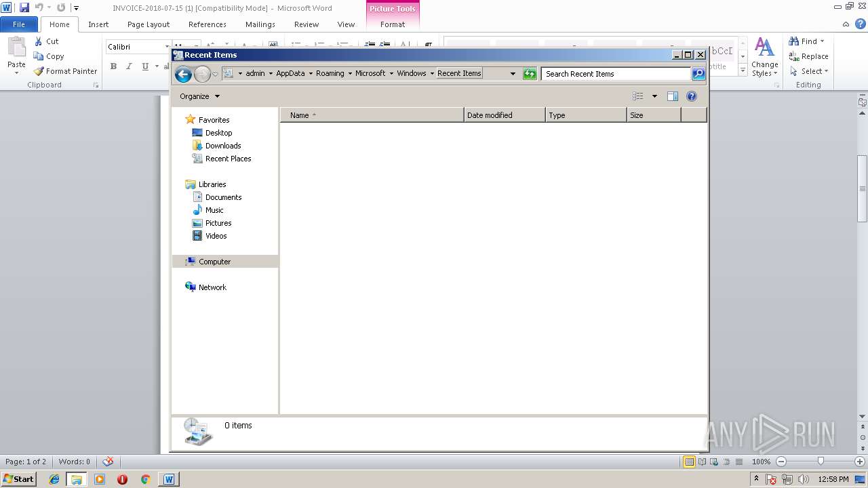Click the refresh button beside the address bar
The image size is (868, 488).
(530, 74)
